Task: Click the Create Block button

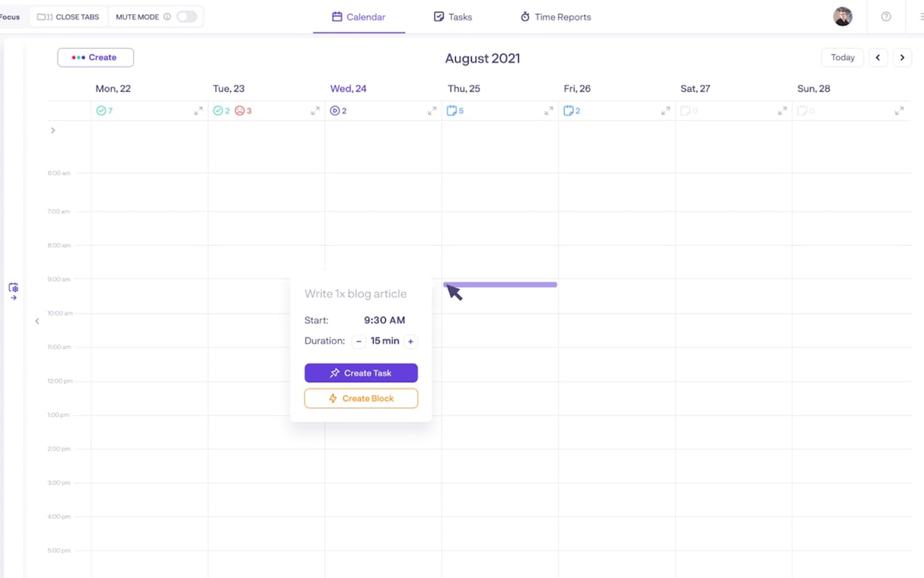Action: (x=361, y=398)
